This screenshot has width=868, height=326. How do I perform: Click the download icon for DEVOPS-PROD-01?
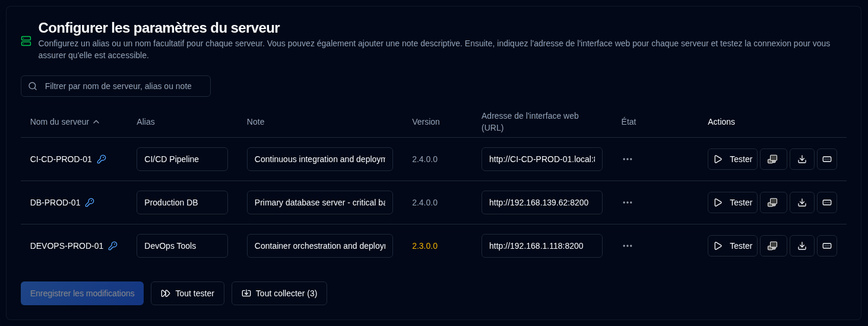[x=802, y=246]
